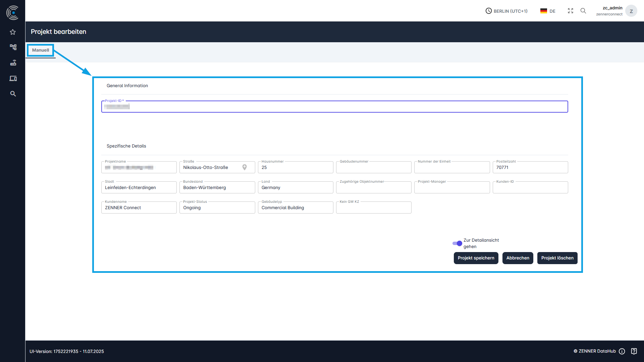Screen dimensions: 644x362
Task: Open the gateway router sidebar icon
Action: click(13, 63)
